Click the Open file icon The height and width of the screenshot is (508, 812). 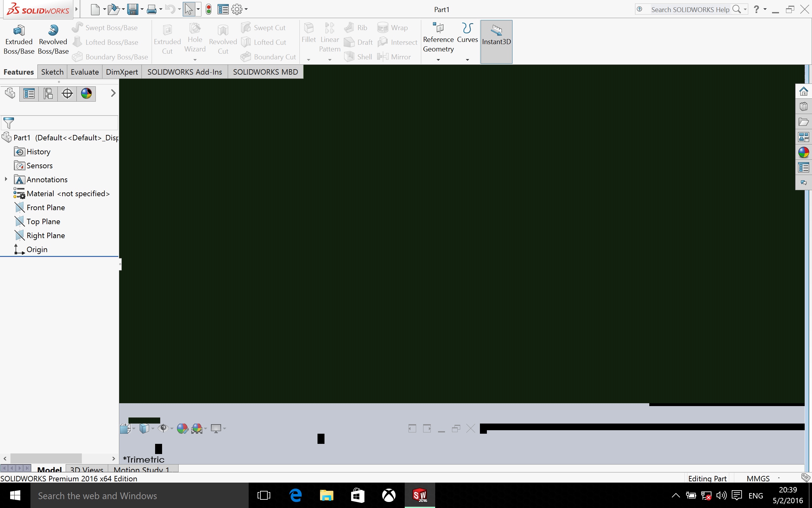tap(114, 10)
